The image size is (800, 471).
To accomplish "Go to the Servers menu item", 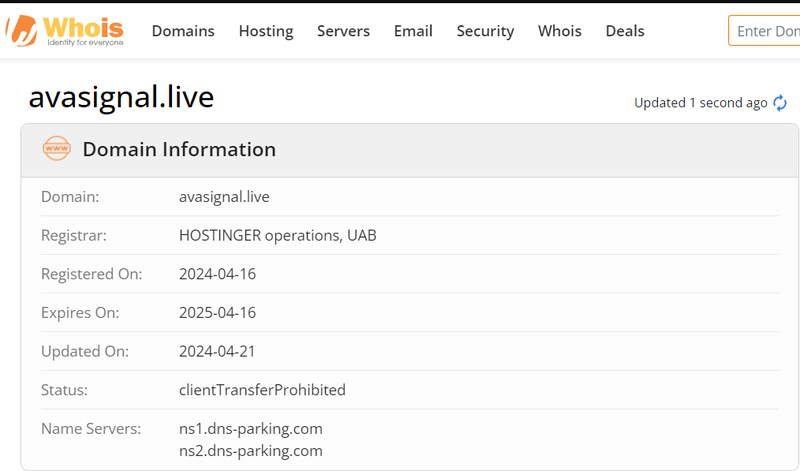I will point(343,31).
